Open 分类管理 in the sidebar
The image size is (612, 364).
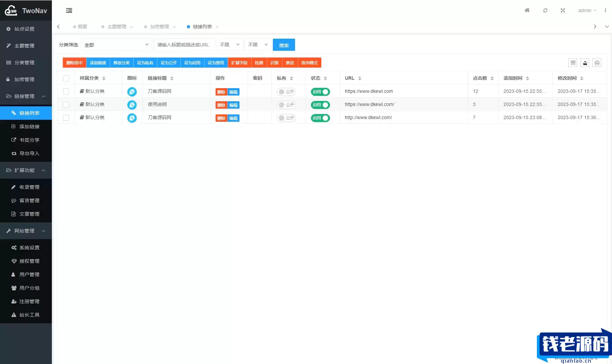[x=26, y=63]
